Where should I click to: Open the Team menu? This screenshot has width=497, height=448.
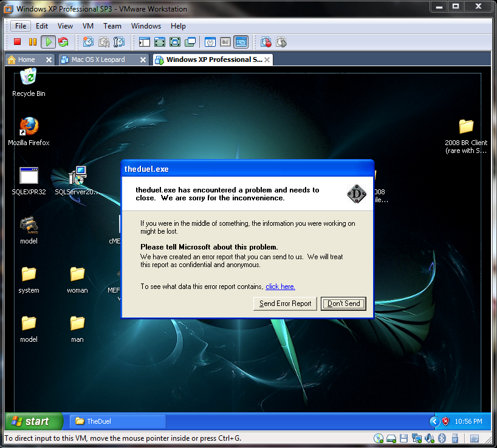112,26
